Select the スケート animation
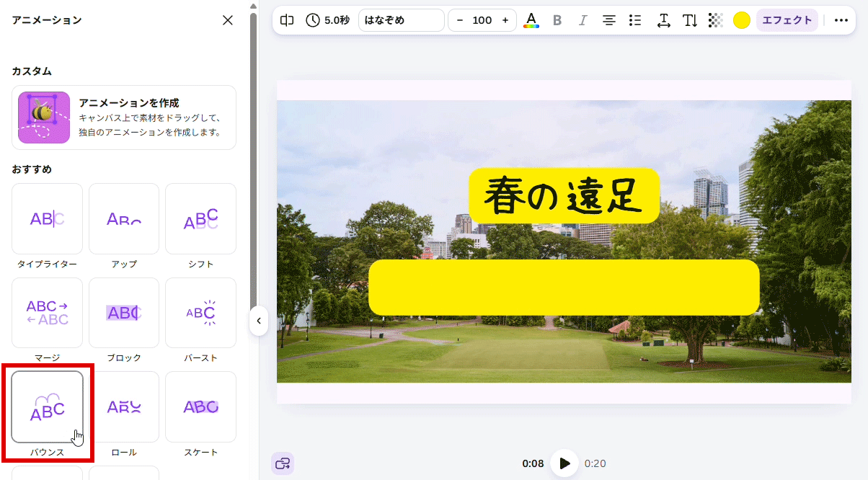868x480 pixels. [200, 407]
